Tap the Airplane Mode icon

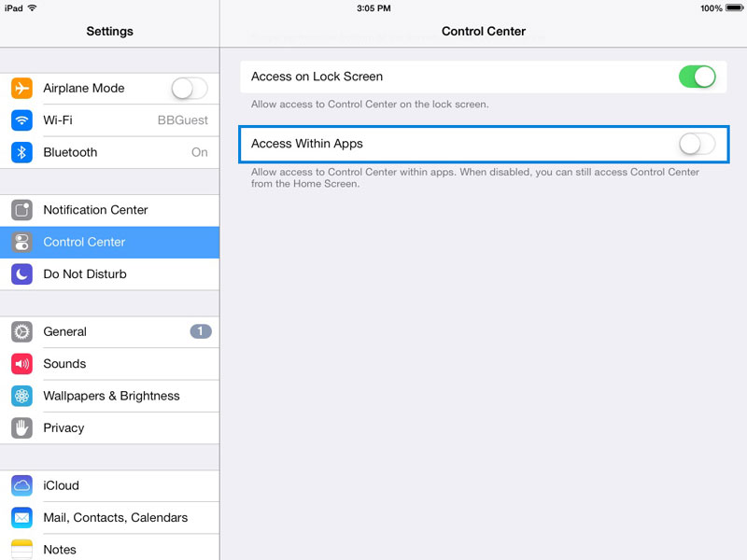point(21,89)
